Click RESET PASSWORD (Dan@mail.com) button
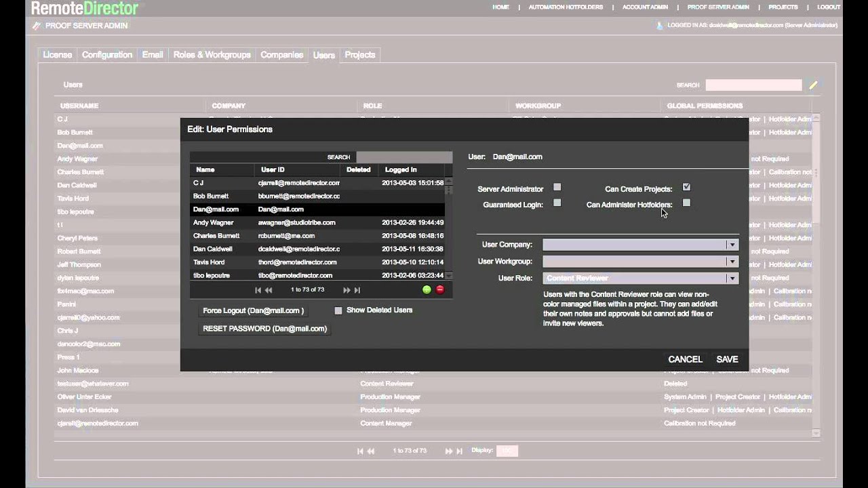The height and width of the screenshot is (488, 868). tap(264, 329)
